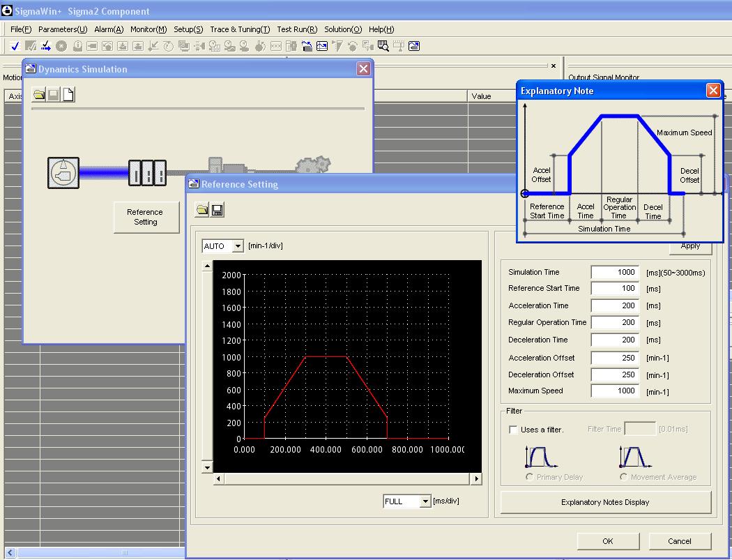Click the floppy disk save icon in Reference Setting
Image resolution: width=732 pixels, height=560 pixels.
point(218,210)
